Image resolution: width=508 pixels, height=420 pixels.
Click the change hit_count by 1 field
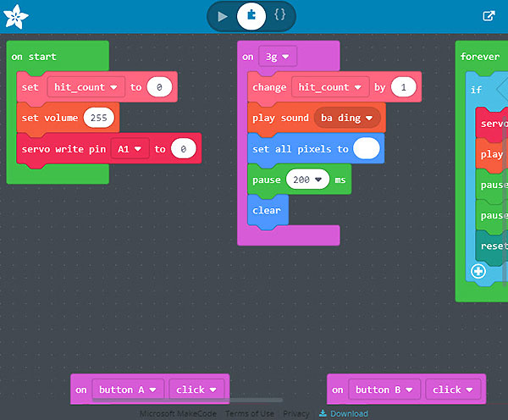click(401, 87)
